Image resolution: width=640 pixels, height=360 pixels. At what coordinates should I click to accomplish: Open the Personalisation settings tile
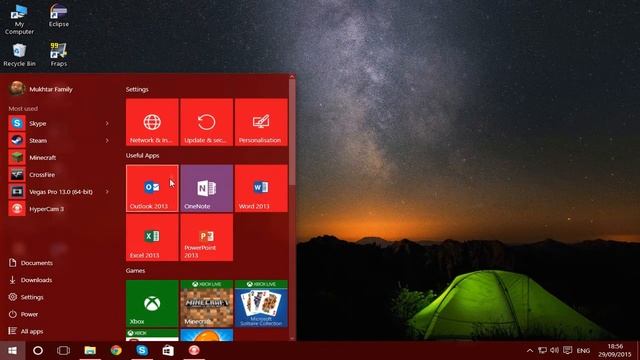pyautogui.click(x=261, y=122)
